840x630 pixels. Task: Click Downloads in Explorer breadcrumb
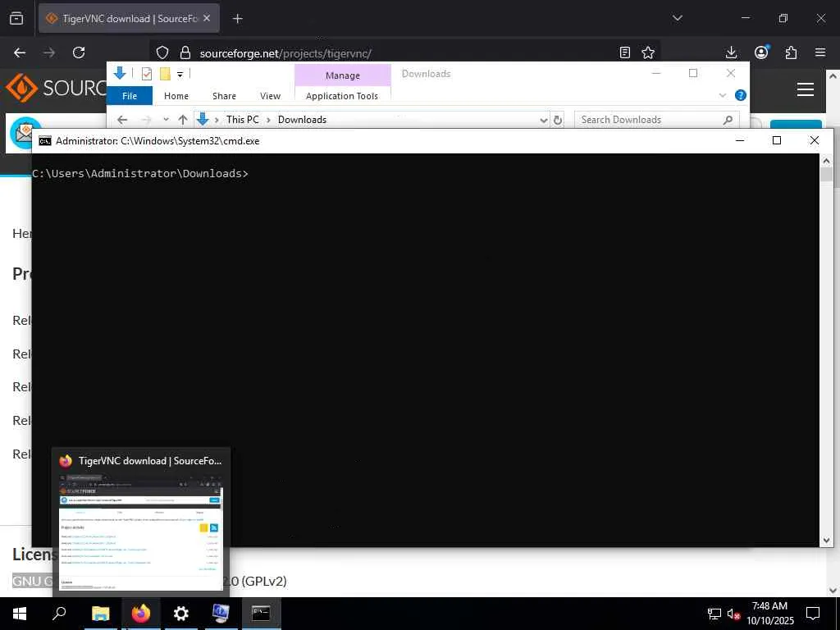(302, 120)
